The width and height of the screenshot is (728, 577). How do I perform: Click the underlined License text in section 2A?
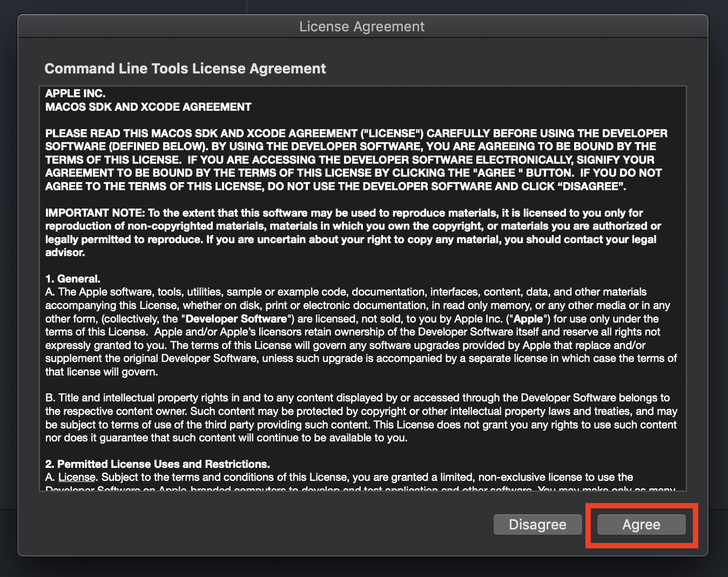[x=77, y=477]
